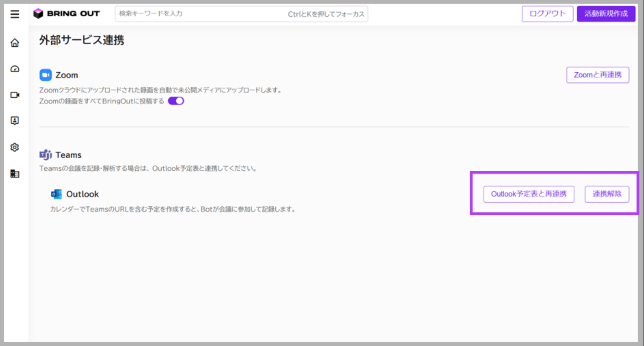The image size is (644, 346).
Task: Click the Zoom app icon
Action: (x=46, y=75)
